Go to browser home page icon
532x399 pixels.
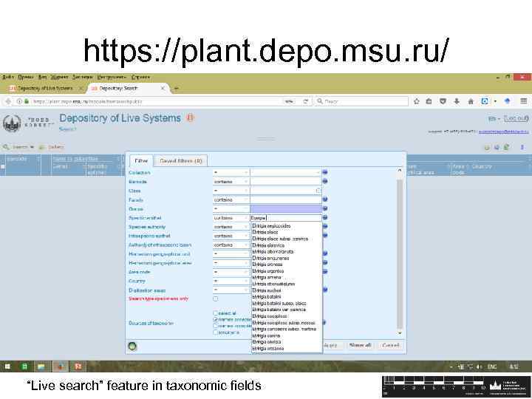[471, 101]
